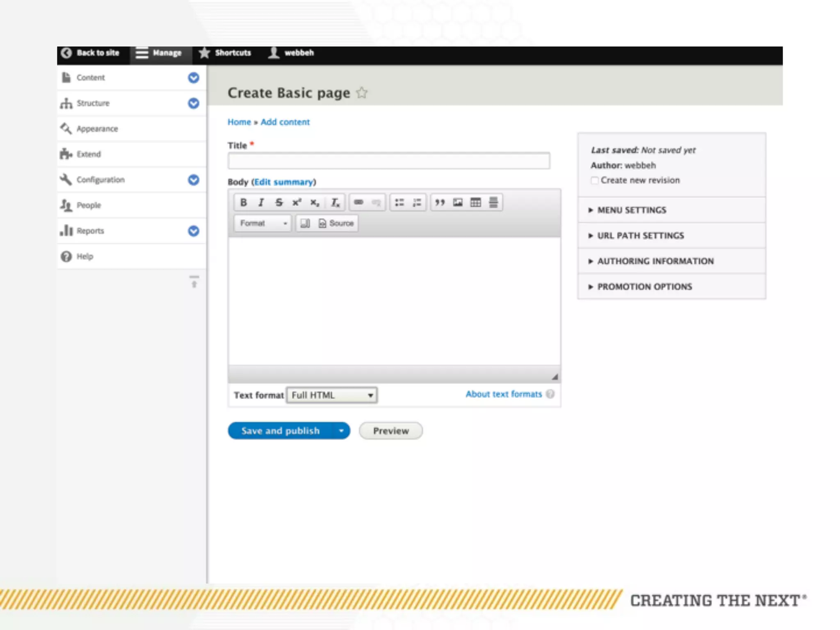
Task: Click into the Title input field
Action: (389, 161)
